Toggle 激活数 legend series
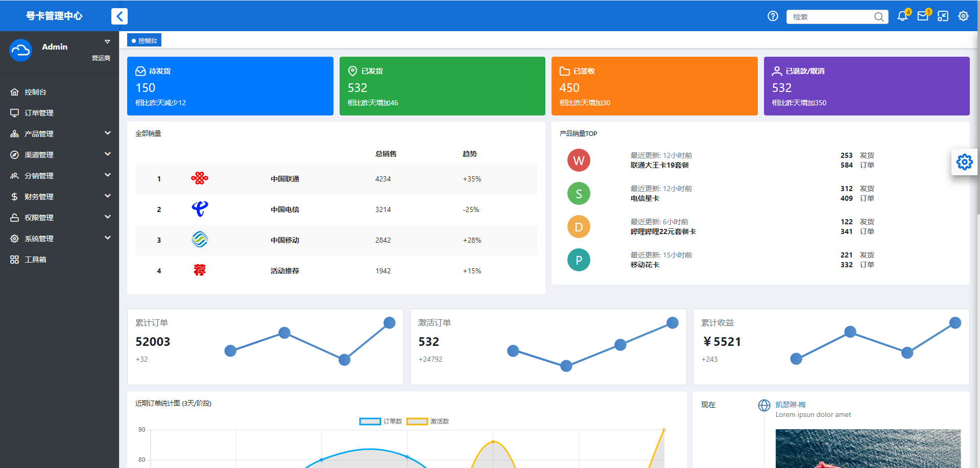The image size is (980, 468). coord(427,422)
